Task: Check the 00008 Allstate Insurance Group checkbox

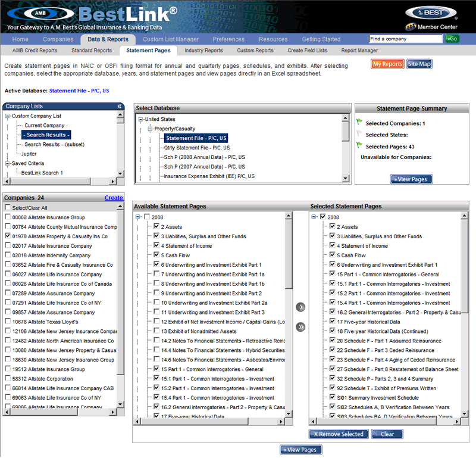Action: point(8,217)
